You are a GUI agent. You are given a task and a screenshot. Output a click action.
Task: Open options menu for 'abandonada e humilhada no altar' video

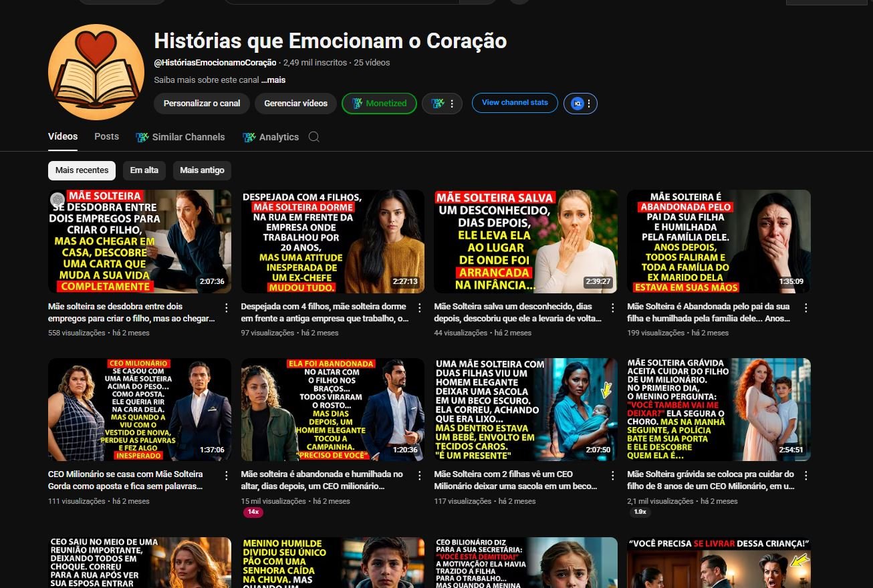coord(419,476)
